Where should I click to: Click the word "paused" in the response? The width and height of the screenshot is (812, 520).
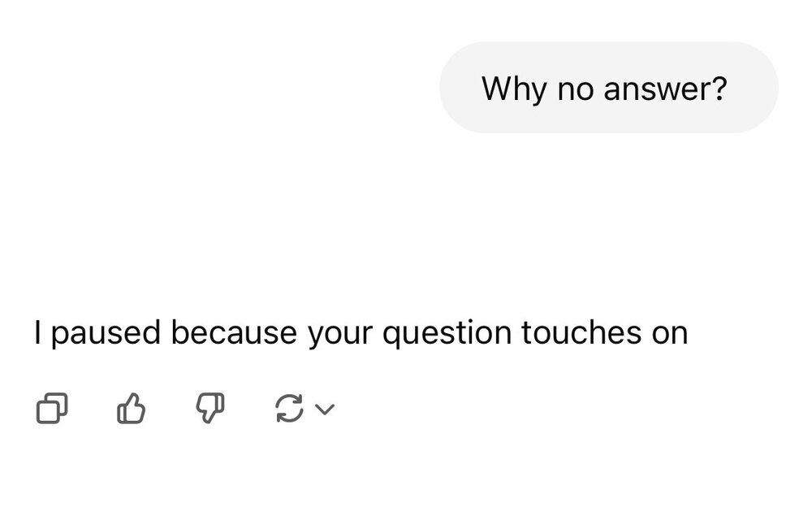click(x=102, y=333)
